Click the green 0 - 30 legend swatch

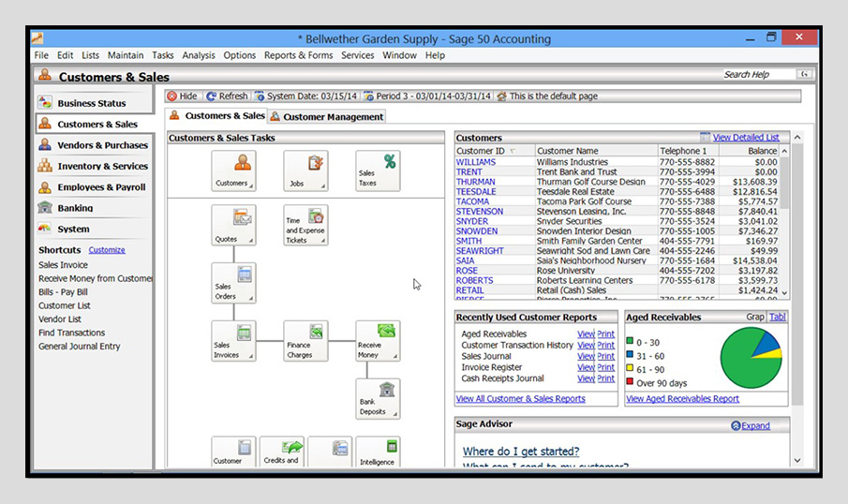click(630, 341)
